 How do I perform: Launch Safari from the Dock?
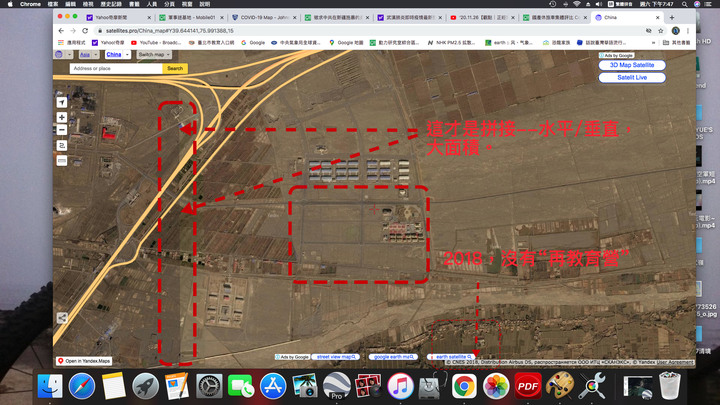point(82,386)
